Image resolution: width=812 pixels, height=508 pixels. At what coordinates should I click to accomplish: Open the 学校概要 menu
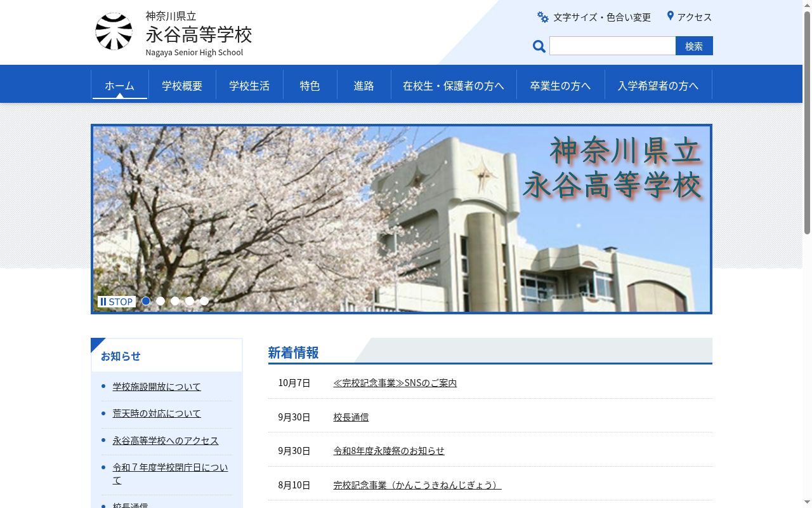182,85
